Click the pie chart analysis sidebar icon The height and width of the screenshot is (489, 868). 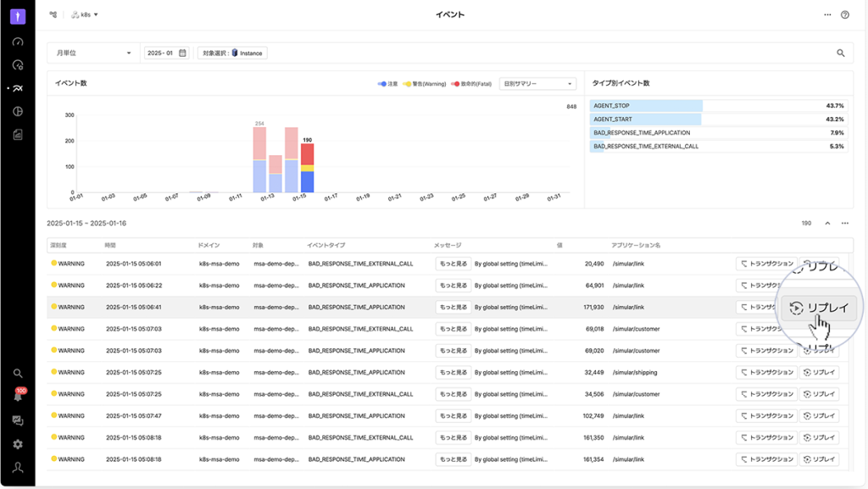18,111
